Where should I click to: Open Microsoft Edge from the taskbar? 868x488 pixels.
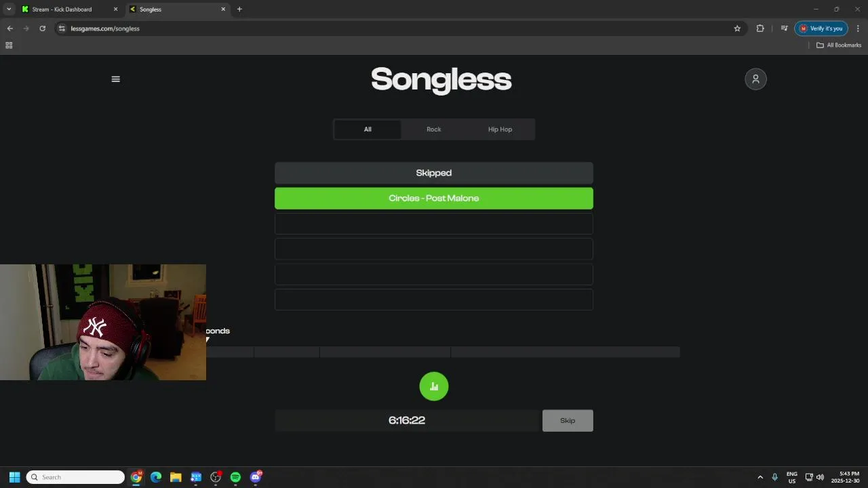click(156, 477)
